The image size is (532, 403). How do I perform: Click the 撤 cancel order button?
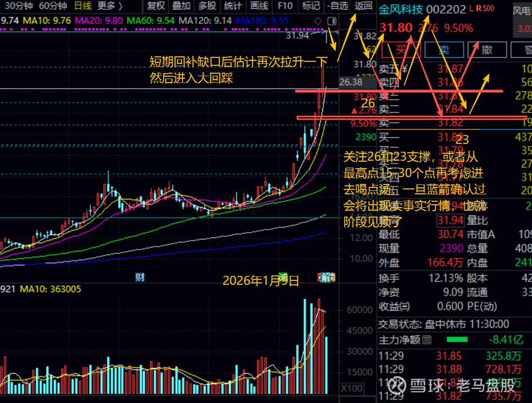point(487,50)
